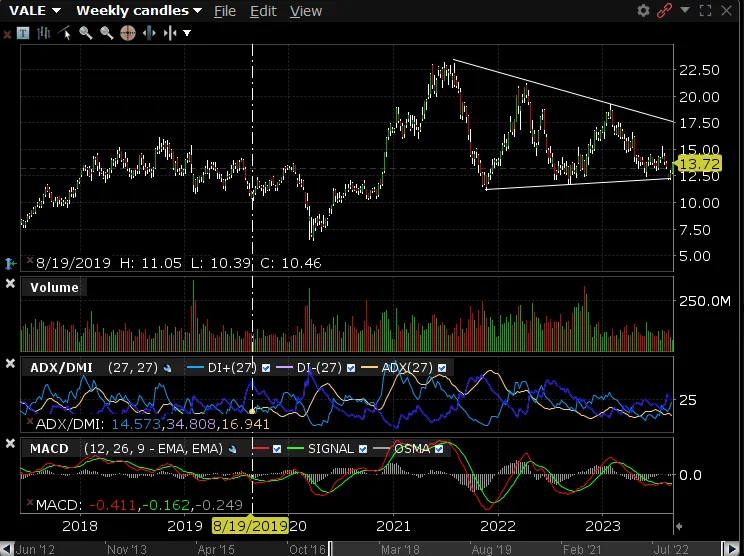
Task: Open the bar chart type tool
Action: 44,33
